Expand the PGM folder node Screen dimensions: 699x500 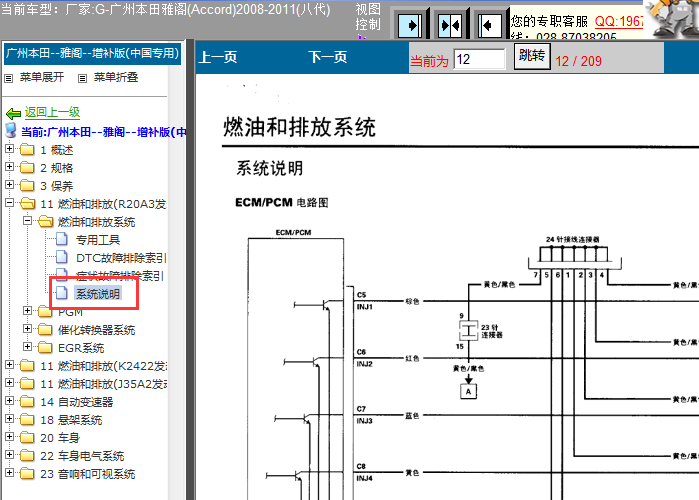(27, 311)
